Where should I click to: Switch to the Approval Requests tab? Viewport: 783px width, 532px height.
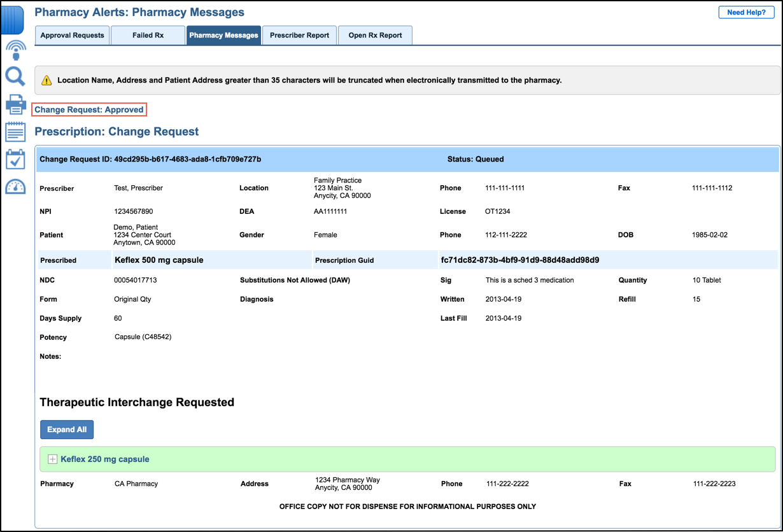[x=72, y=36]
